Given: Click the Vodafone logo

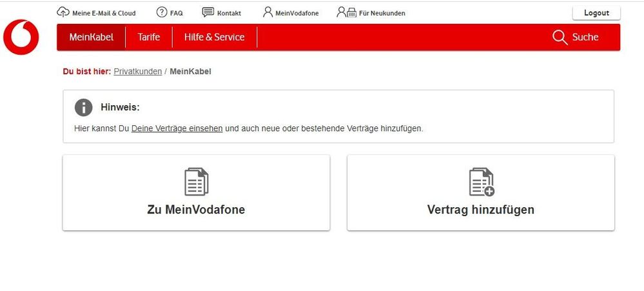Looking at the screenshot, I should (x=21, y=37).
